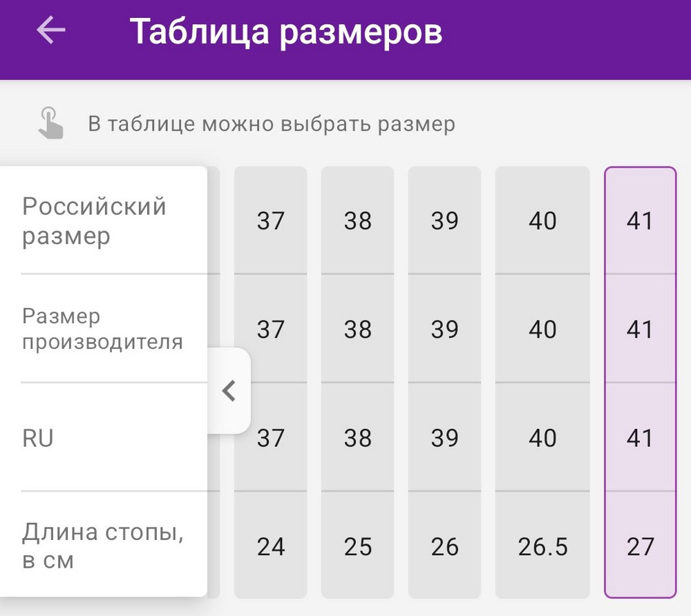The width and height of the screenshot is (691, 616).
Task: Select RU row value 40
Action: (x=542, y=438)
